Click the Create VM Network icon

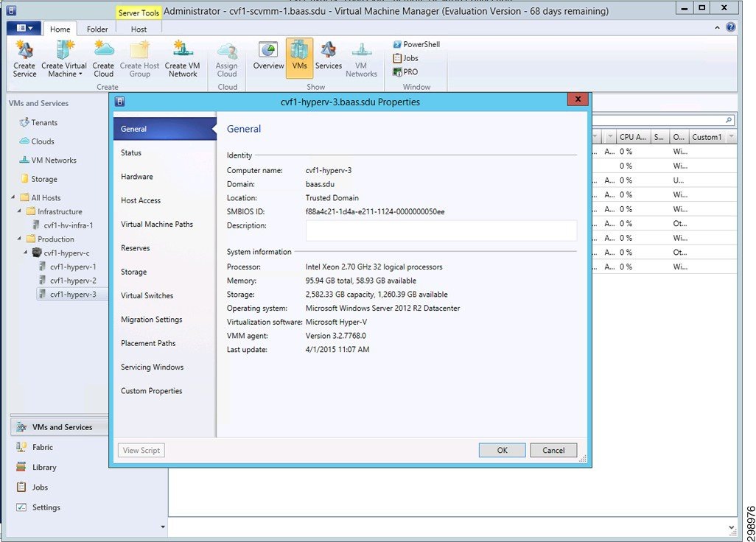[182, 59]
